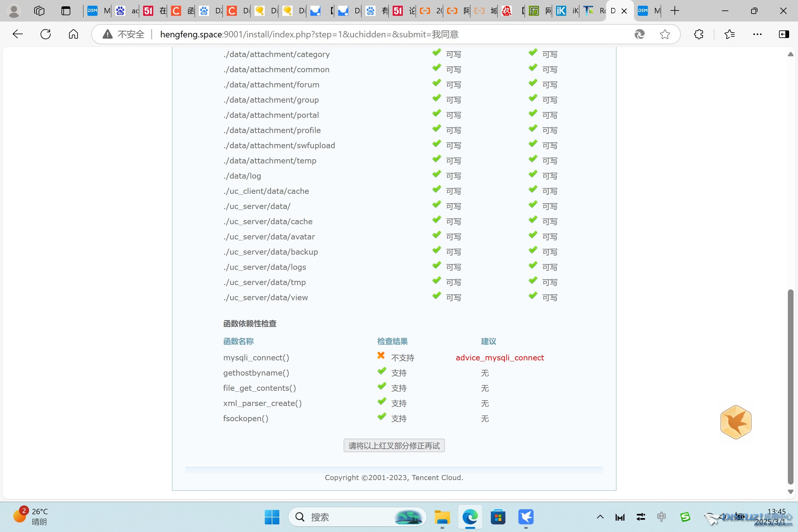The height and width of the screenshot is (532, 798).
Task: Show hidden system tray icons
Action: (600, 517)
